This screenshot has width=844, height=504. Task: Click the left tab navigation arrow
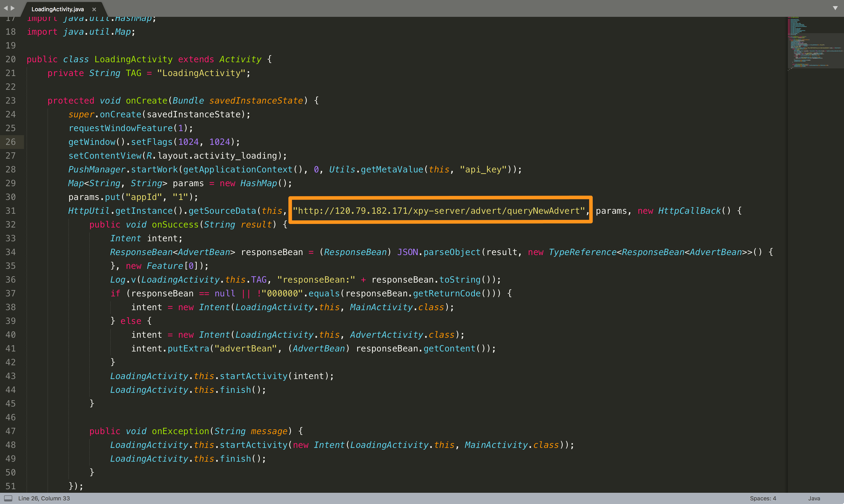[5, 8]
